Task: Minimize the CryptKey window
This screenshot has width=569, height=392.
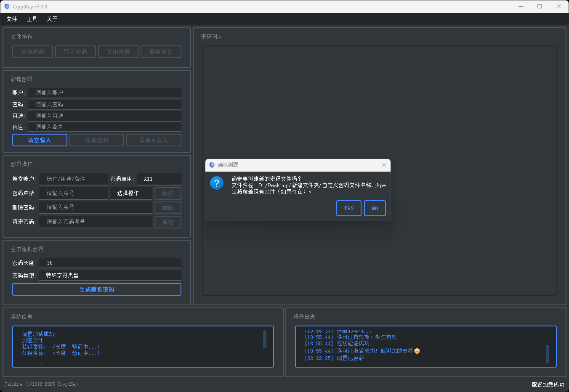Action: [x=521, y=6]
